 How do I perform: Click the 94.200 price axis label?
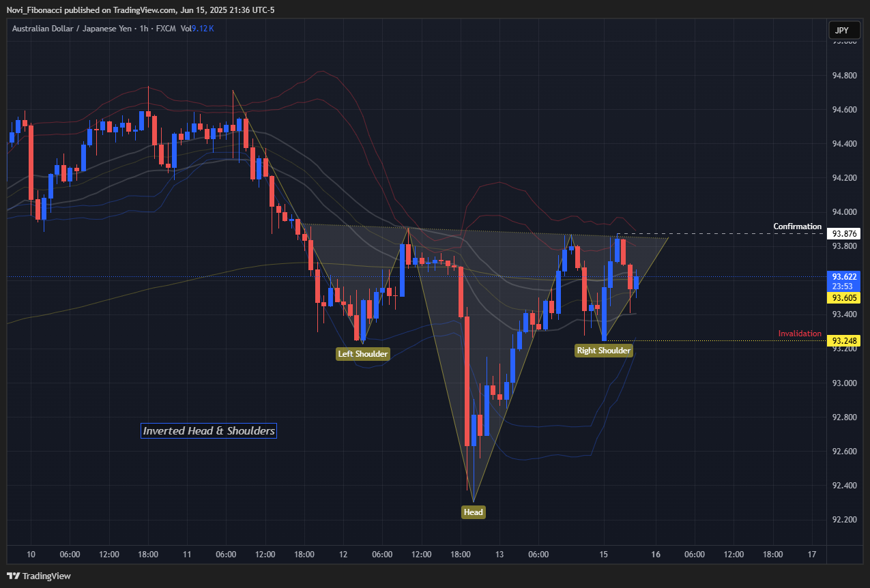point(845,178)
